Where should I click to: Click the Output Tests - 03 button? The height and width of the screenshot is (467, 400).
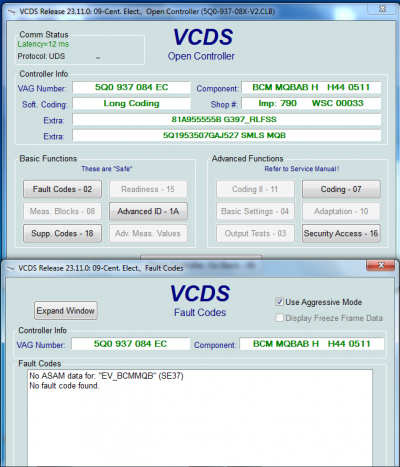(x=255, y=233)
